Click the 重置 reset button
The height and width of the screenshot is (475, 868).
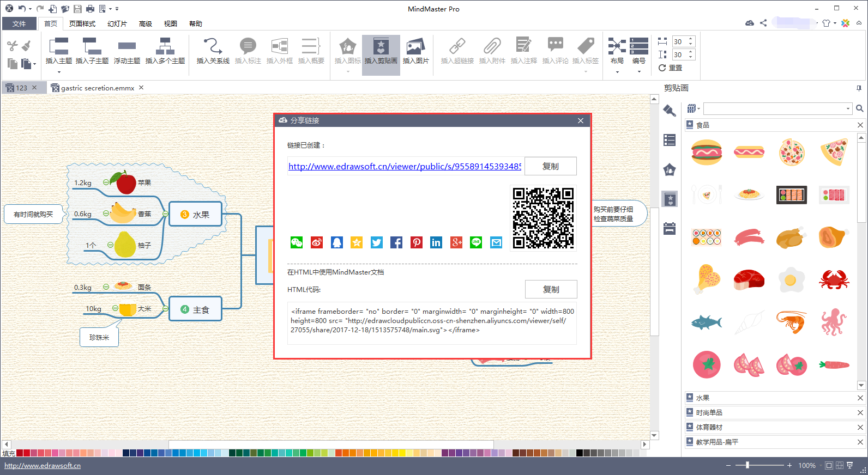coord(670,68)
